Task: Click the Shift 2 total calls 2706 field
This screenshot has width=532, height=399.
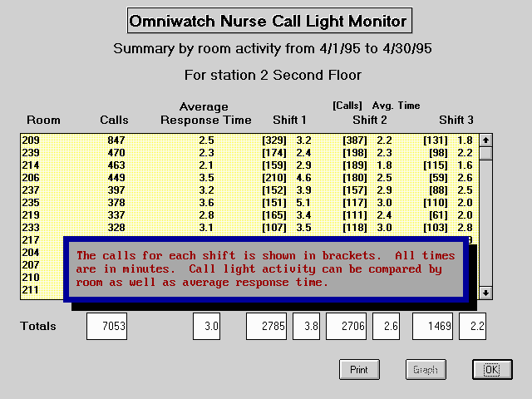Action: (x=346, y=327)
